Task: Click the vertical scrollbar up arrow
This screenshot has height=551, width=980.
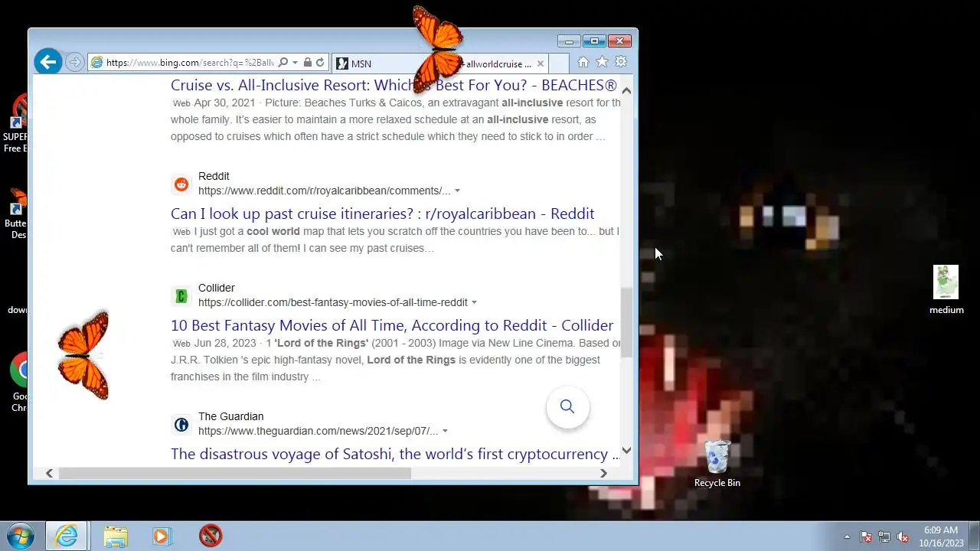Action: tap(626, 90)
